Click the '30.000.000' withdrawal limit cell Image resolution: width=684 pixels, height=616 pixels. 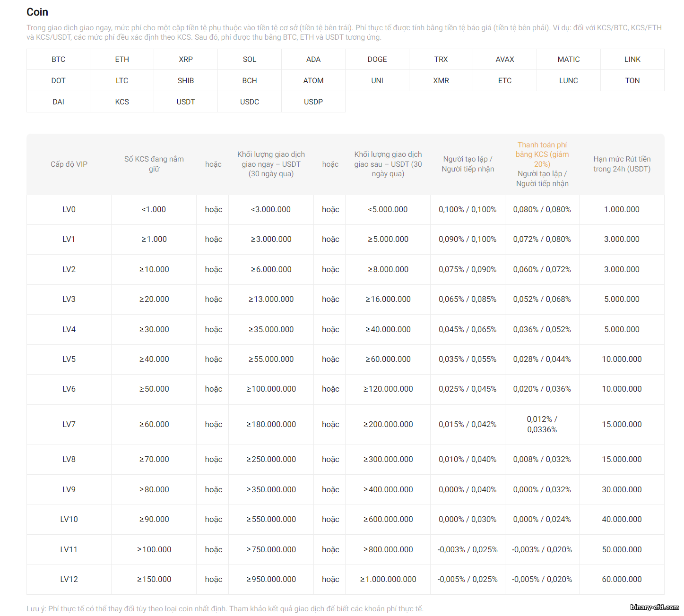pos(622,490)
